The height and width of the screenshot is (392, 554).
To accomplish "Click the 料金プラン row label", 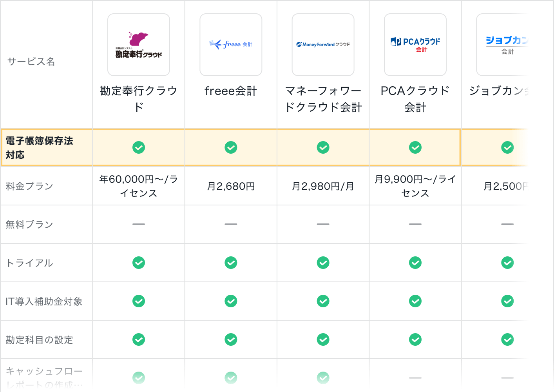I will pos(30,186).
